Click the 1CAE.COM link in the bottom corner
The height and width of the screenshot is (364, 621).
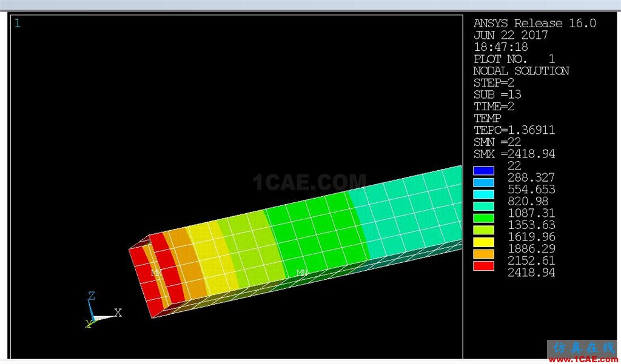pos(584,360)
